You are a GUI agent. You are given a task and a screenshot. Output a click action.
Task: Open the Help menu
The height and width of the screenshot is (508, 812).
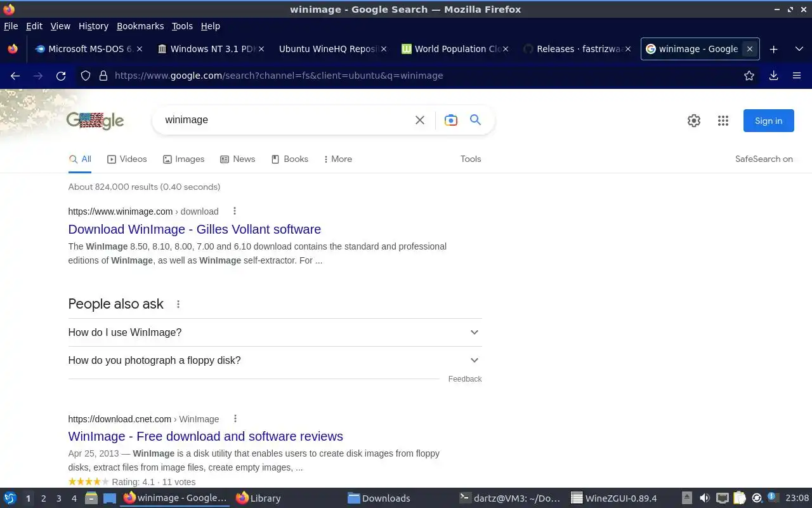(x=210, y=26)
